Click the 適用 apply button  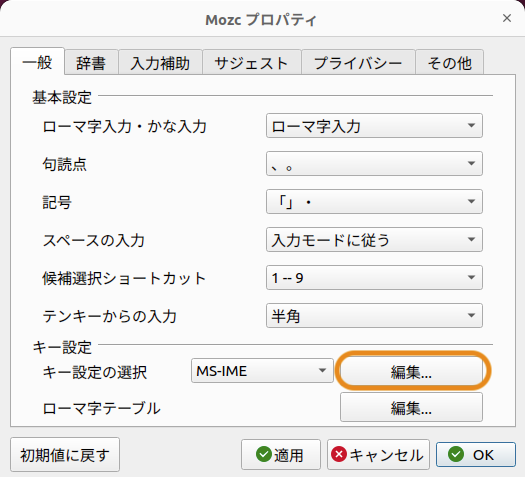click(281, 455)
